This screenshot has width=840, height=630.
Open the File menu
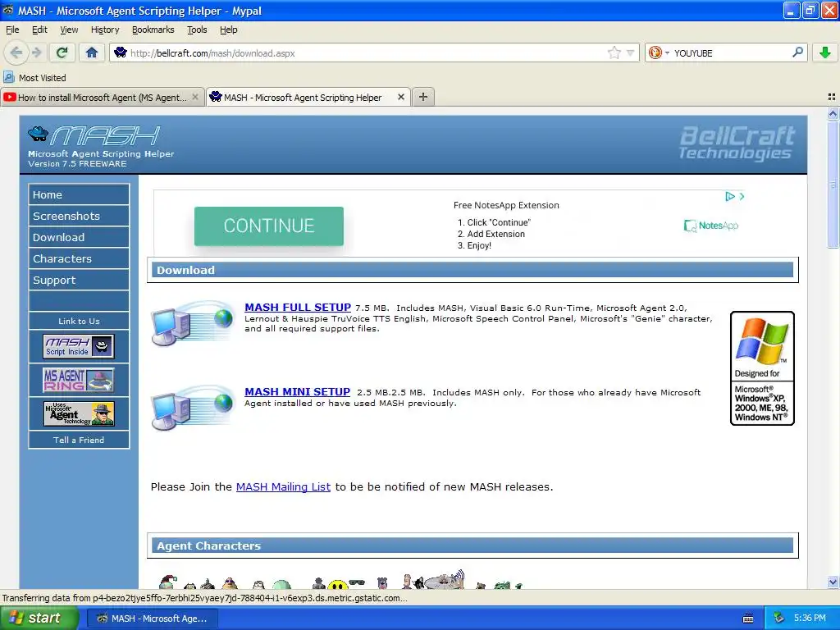click(x=12, y=30)
